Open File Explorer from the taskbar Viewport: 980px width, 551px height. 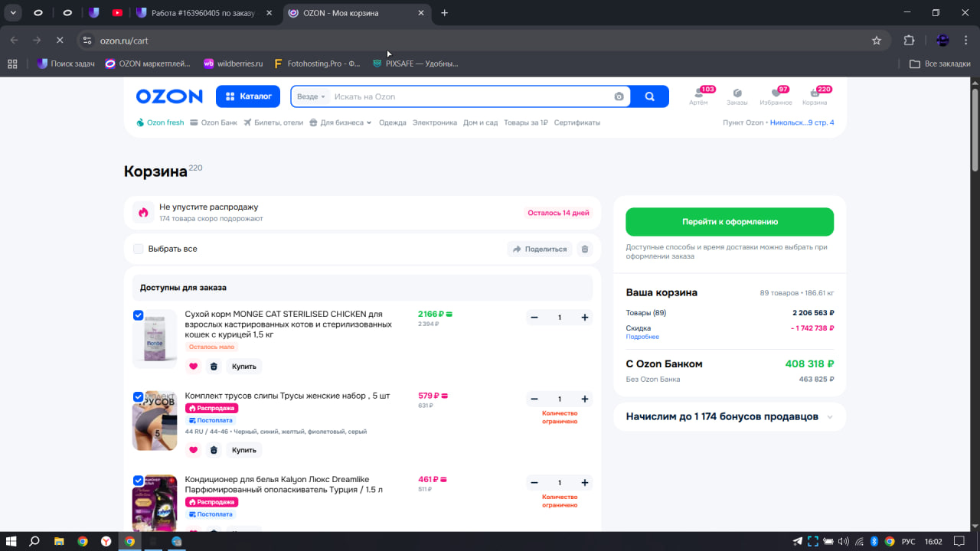59,541
